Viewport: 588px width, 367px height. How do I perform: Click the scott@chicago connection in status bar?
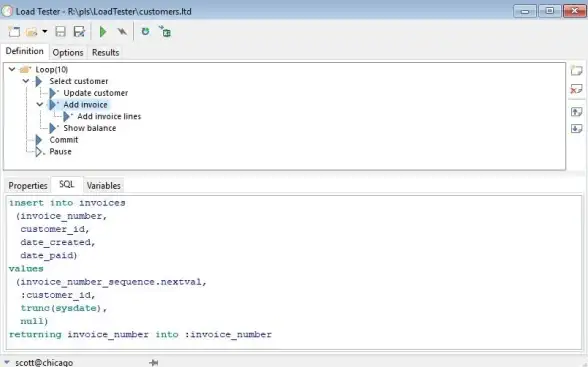[x=44, y=363]
